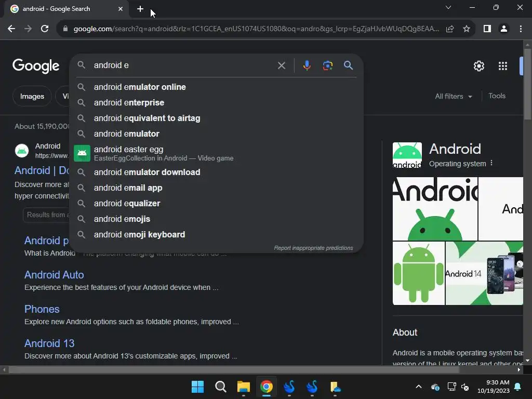Choose suggestion android emulator download
This screenshot has height=399, width=532.
click(x=216, y=172)
